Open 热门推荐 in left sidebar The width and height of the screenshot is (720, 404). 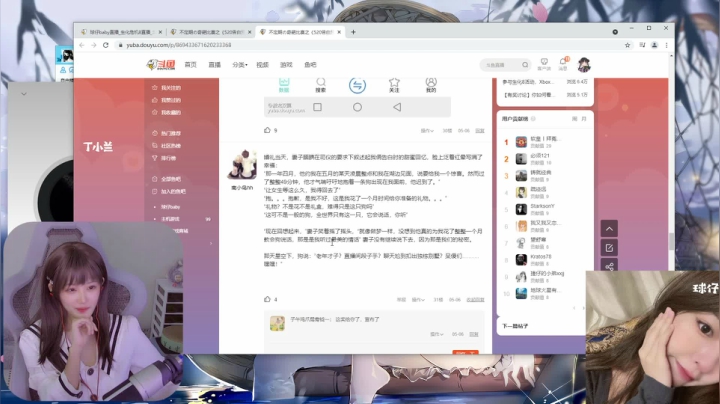point(166,133)
